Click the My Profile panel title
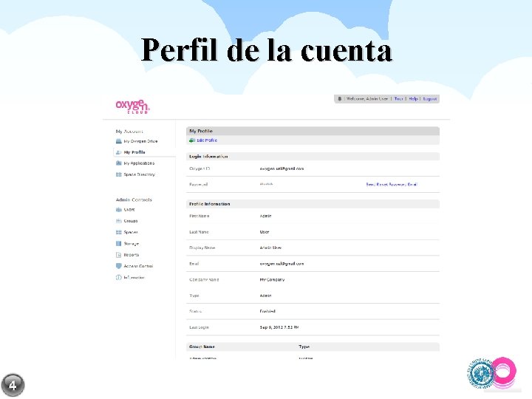532x399 pixels. click(x=201, y=131)
